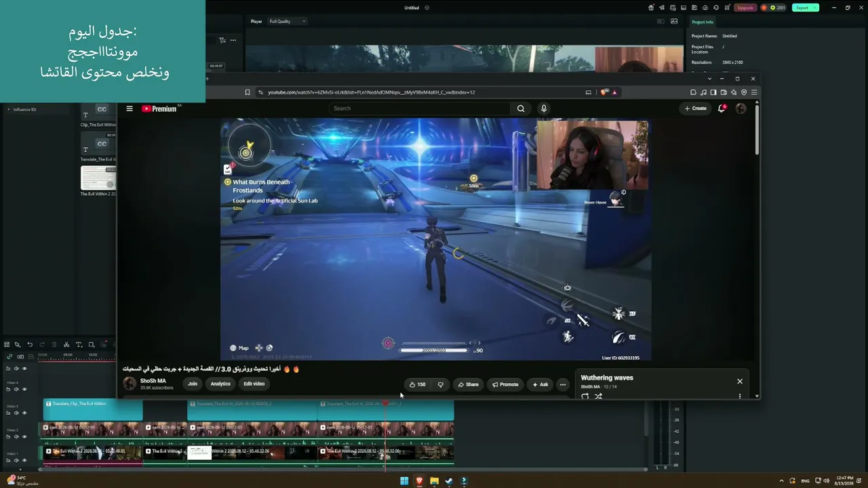
Task: Expand the Influence Kit tree item
Action: coord(9,109)
